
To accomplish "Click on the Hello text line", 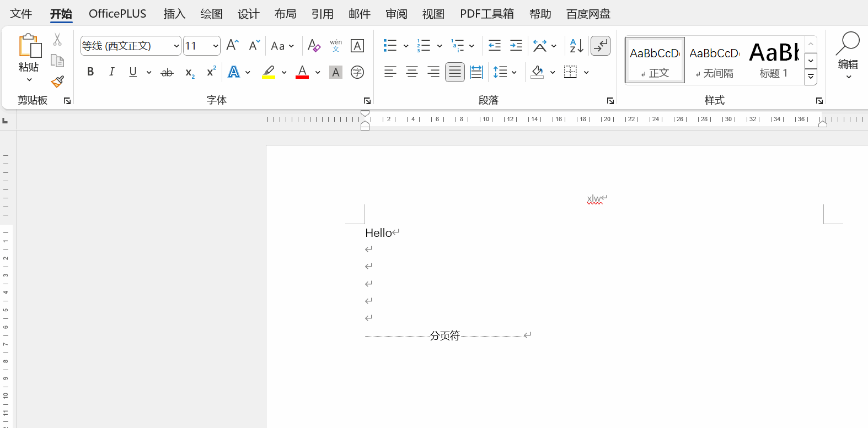I will (378, 233).
